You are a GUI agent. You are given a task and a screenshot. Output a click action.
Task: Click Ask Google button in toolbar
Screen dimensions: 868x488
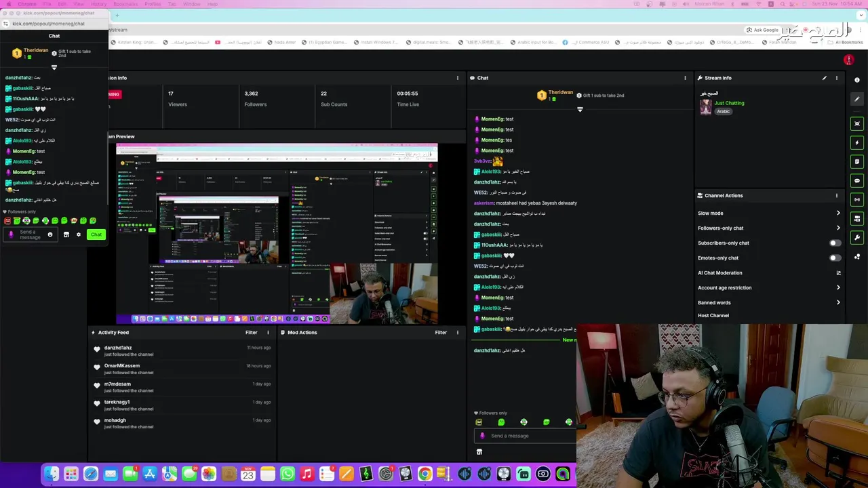tap(763, 30)
